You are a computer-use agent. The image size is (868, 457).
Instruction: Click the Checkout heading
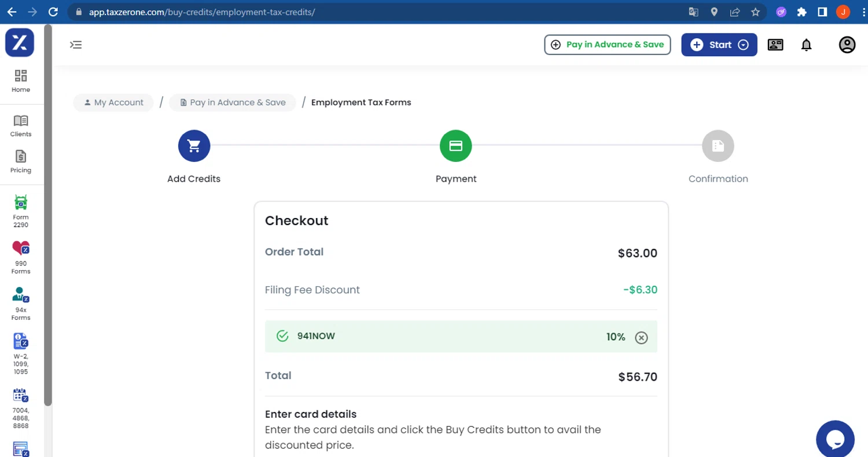296,220
